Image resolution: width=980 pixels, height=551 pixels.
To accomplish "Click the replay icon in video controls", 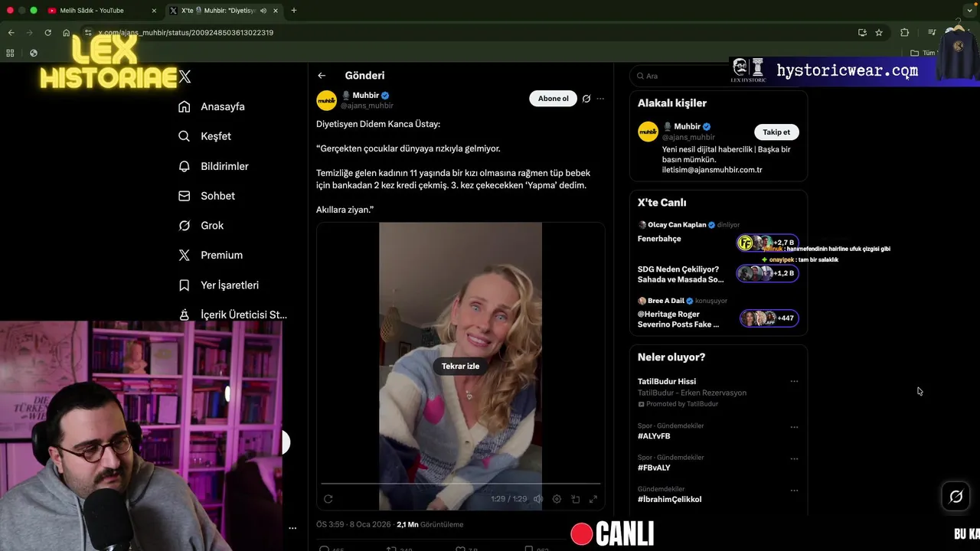I will coord(328,499).
